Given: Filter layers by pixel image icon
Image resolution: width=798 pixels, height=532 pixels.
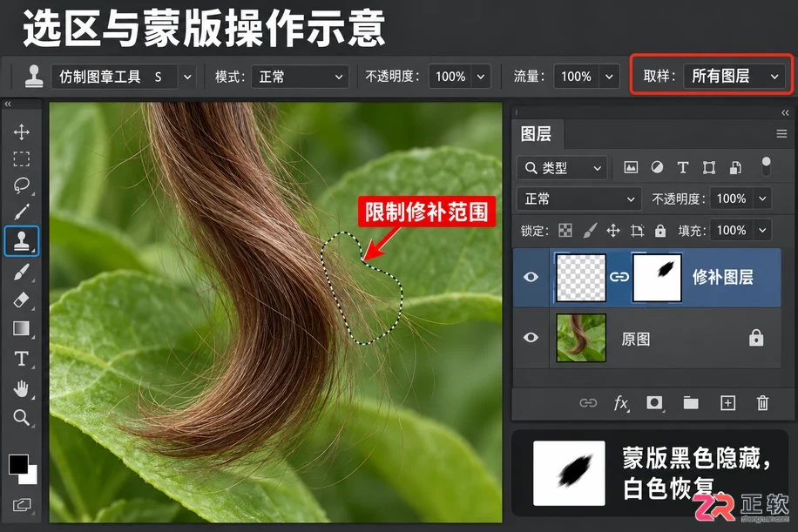Looking at the screenshot, I should coord(631,167).
